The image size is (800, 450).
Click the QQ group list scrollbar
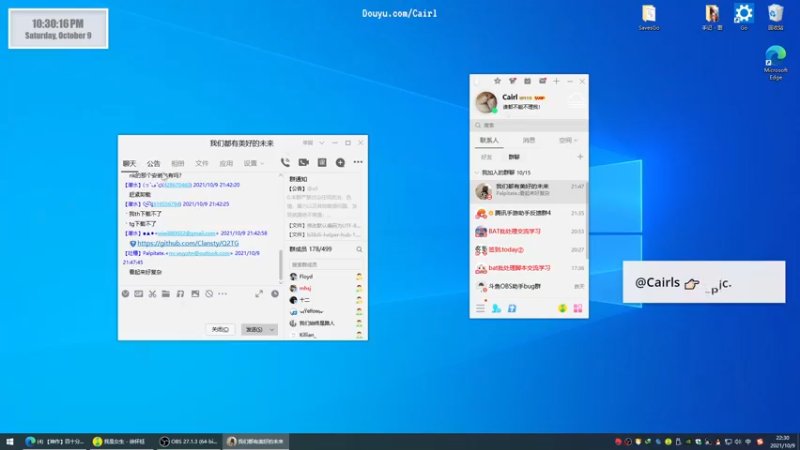coord(587,219)
